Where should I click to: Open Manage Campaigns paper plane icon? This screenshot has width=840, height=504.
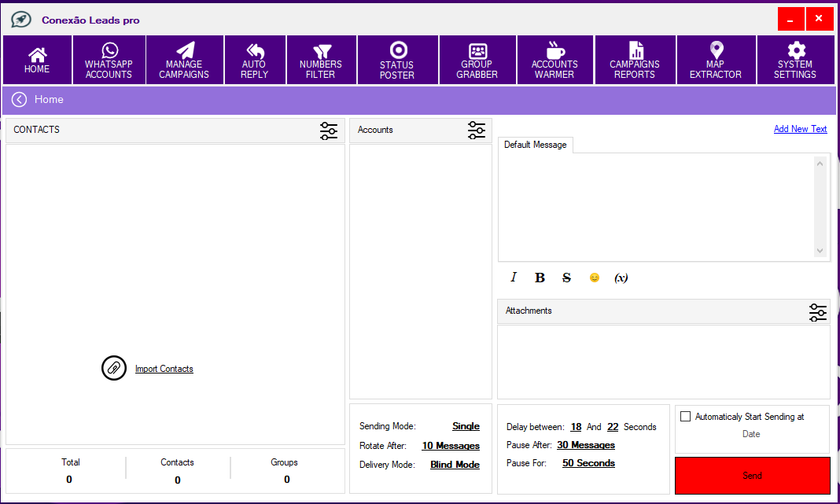184,51
